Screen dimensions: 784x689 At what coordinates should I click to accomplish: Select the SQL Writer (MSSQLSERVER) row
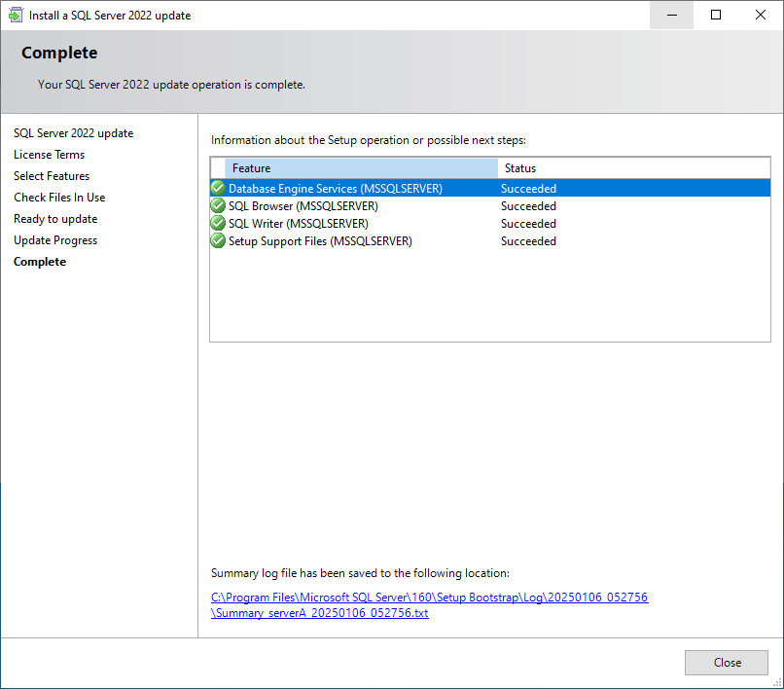[x=490, y=224]
